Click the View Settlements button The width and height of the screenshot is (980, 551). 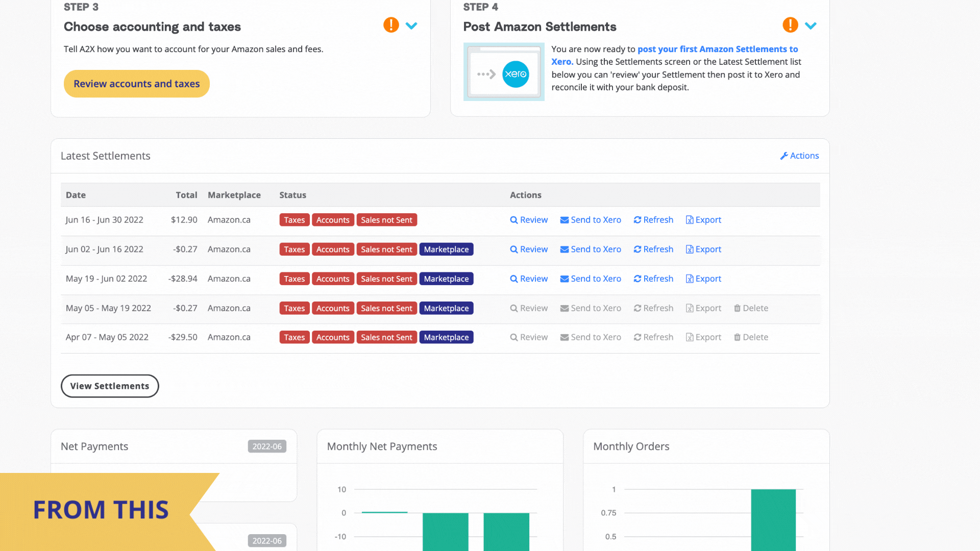click(110, 386)
